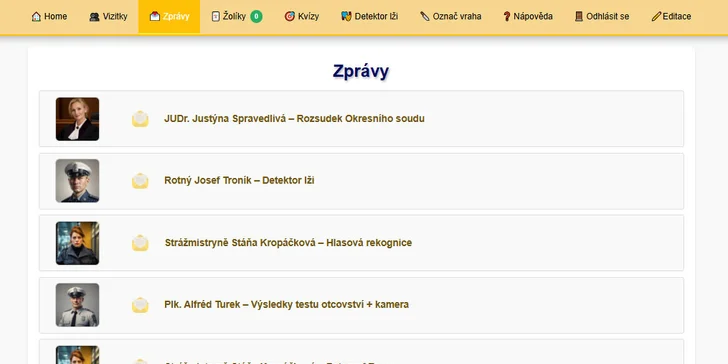This screenshot has height=364, width=728.
Task: Open message Rotný Josef Tronik – Detektor lži
Action: (x=361, y=181)
